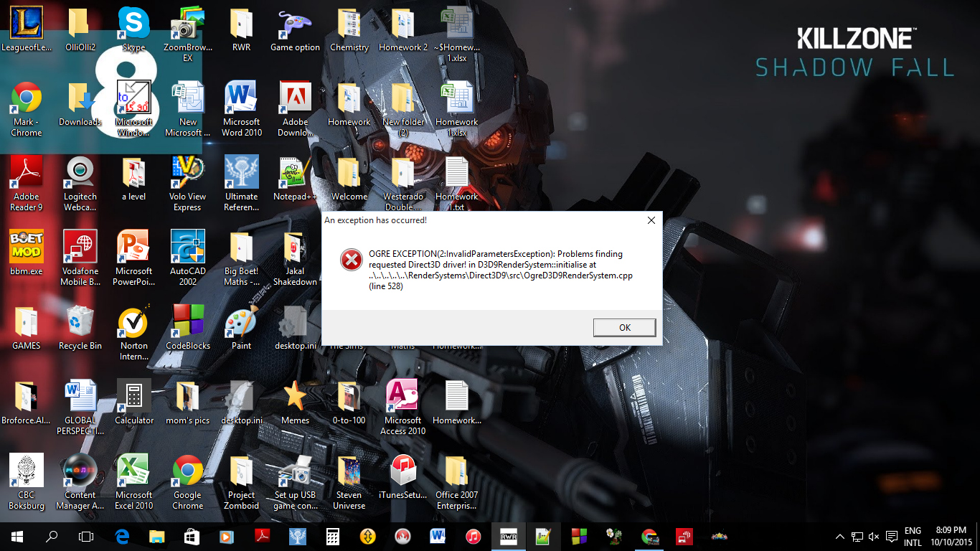Switch to the RWR taskbar window
Image resolution: width=980 pixels, height=551 pixels.
tap(508, 536)
